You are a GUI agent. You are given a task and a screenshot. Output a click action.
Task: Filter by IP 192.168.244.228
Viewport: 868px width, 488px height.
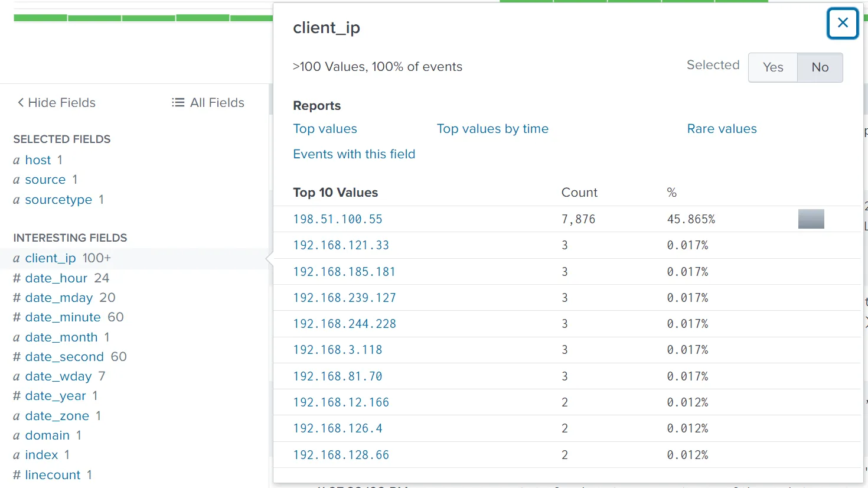(x=344, y=324)
